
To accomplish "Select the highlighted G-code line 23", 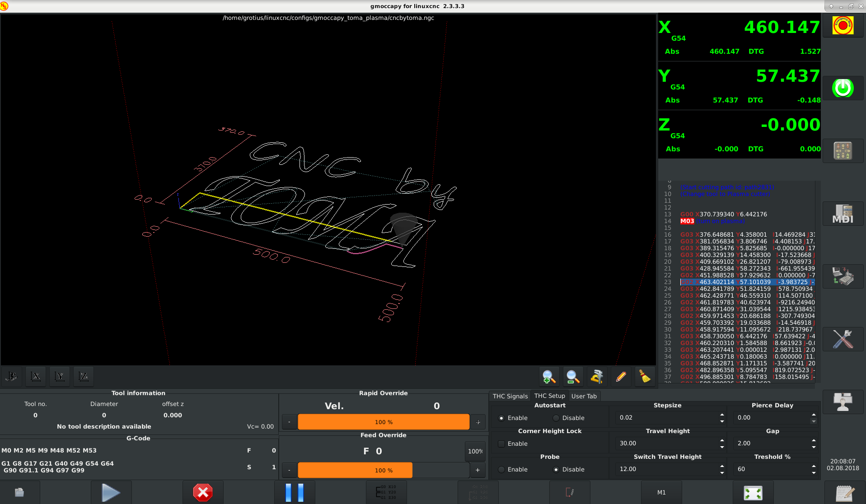I will tap(747, 282).
